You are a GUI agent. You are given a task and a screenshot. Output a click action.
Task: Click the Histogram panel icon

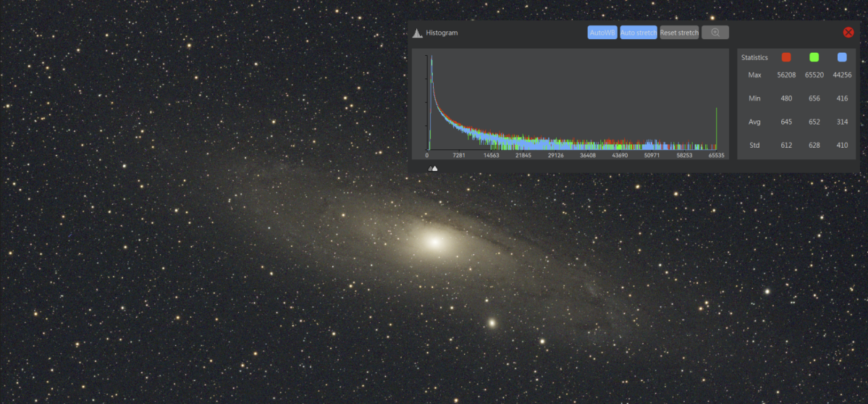click(417, 33)
